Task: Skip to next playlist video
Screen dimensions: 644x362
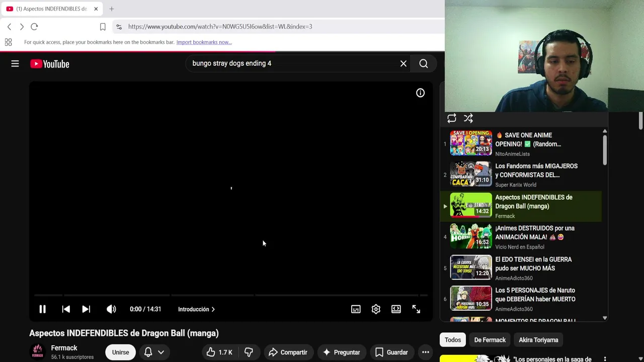Action: (x=86, y=309)
